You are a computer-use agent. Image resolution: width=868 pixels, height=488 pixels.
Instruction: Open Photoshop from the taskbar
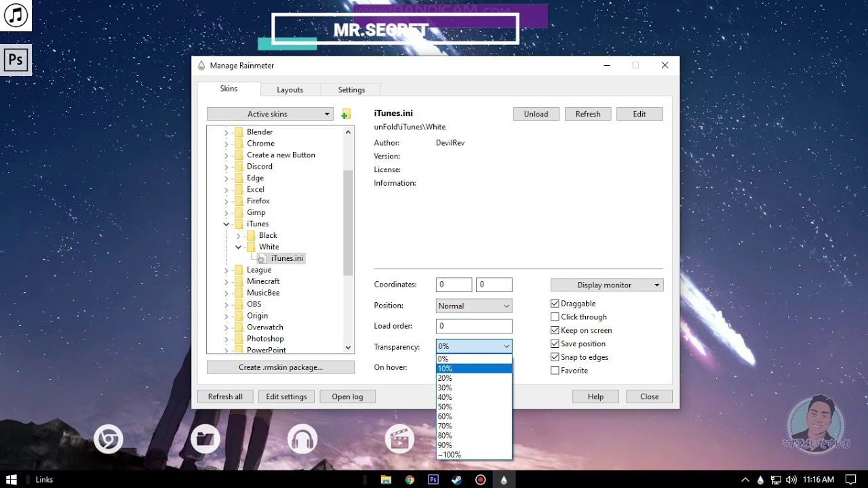pos(433,479)
